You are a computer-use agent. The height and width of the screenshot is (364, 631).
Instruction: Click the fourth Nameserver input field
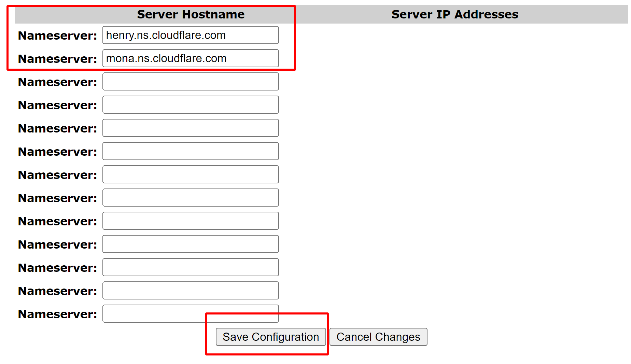[190, 105]
